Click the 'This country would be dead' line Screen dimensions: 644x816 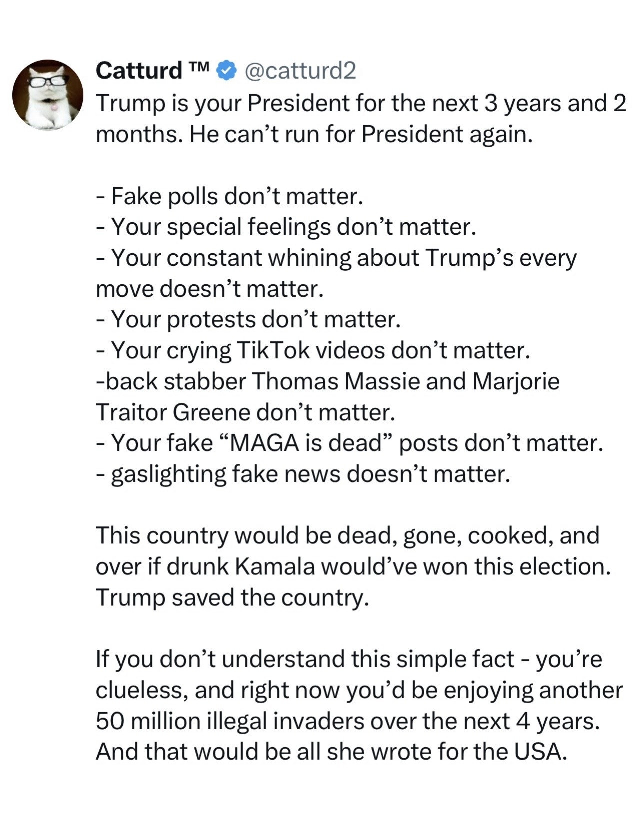[347, 536]
